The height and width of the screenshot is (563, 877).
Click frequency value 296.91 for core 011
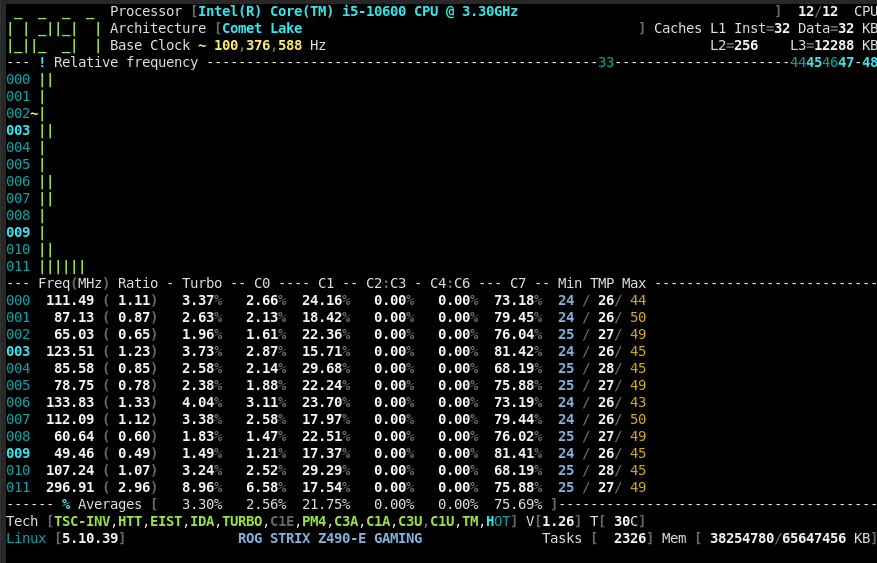(x=70, y=487)
